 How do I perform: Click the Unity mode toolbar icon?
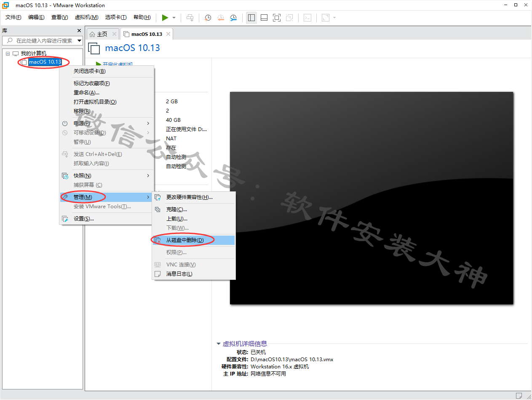(289, 18)
